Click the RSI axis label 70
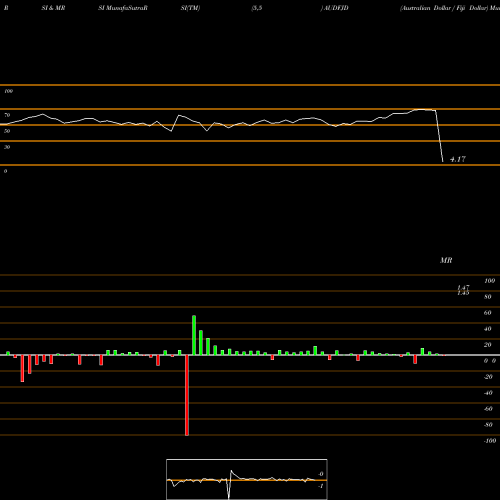The height and width of the screenshot is (500, 500). pyautogui.click(x=7, y=115)
